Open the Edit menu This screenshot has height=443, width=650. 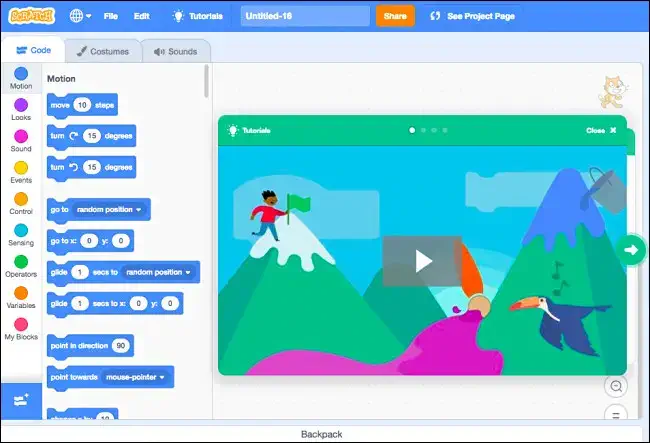[x=141, y=16]
